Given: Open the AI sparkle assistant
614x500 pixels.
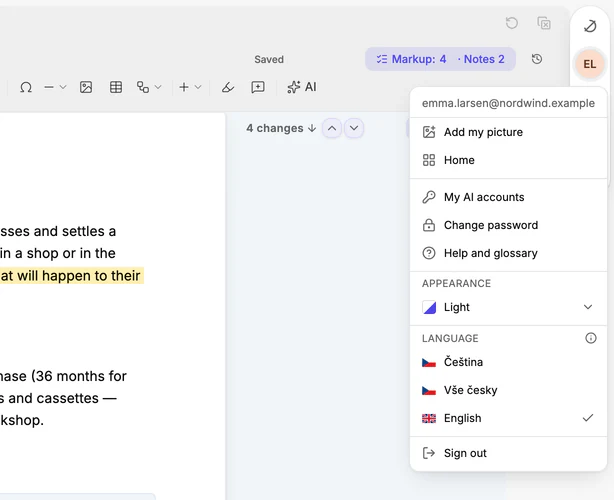Looking at the screenshot, I should click(x=302, y=87).
